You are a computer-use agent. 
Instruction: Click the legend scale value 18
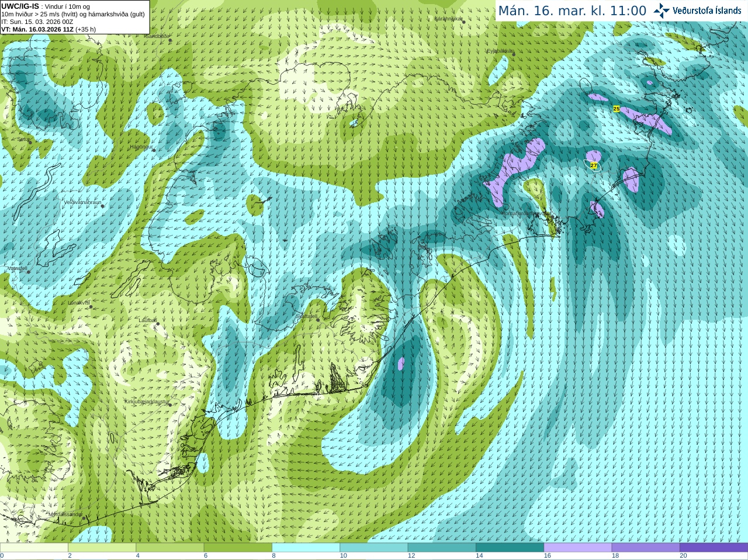(x=615, y=556)
